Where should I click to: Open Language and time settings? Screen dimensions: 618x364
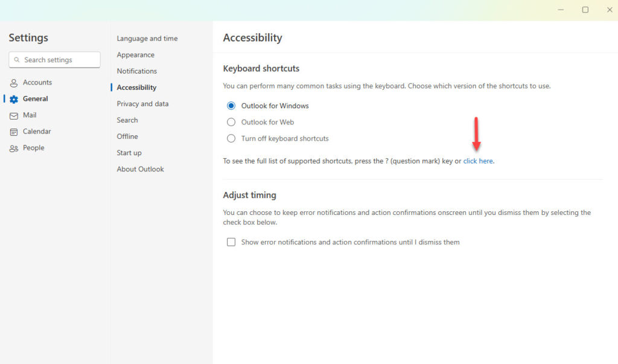147,39
